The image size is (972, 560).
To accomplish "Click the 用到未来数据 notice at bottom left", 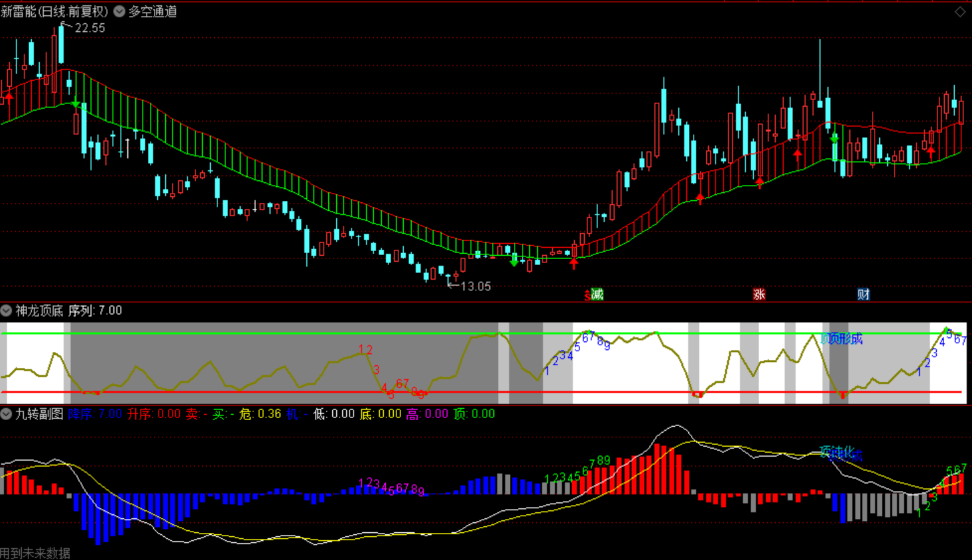I will pos(35,553).
